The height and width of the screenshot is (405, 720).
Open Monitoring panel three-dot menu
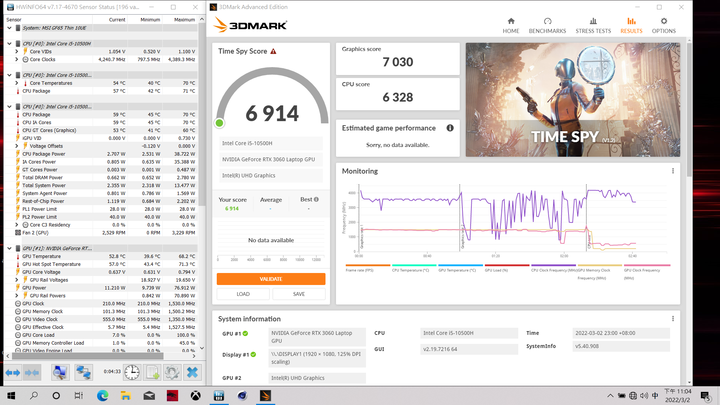[x=673, y=171]
